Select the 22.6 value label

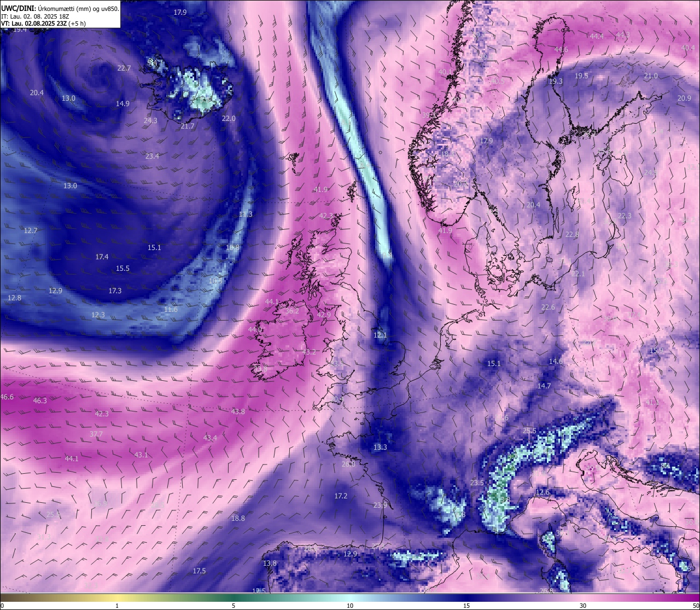548,307
